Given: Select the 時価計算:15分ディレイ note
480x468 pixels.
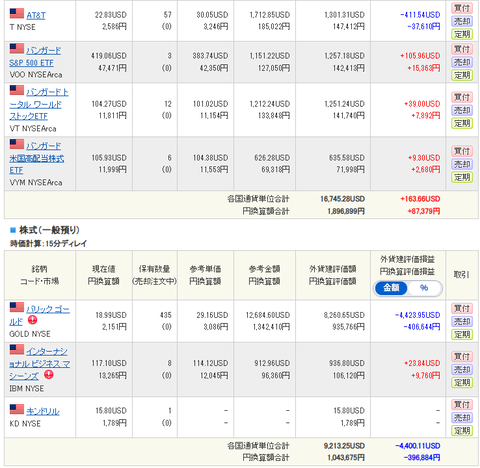Looking at the screenshot, I should coord(48,244).
